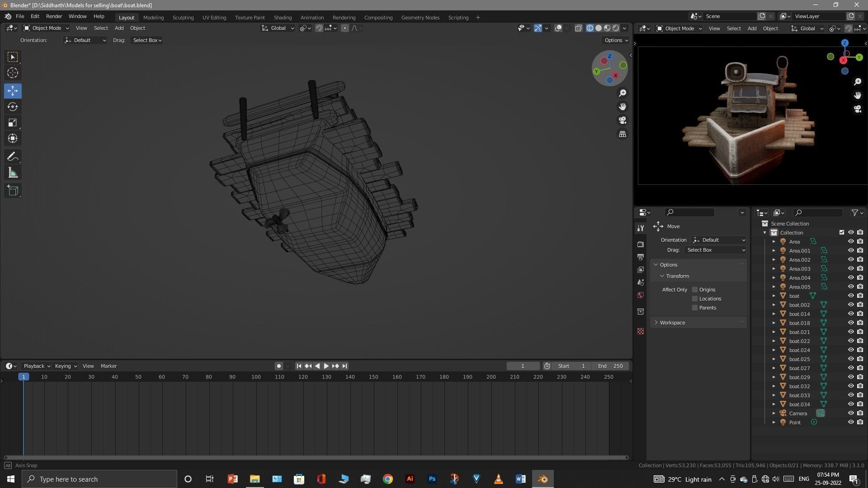Jump to the first frame
Image resolution: width=868 pixels, height=488 pixels.
coord(299,366)
